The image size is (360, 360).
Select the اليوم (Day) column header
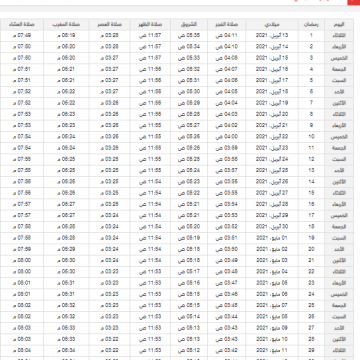[339, 25]
